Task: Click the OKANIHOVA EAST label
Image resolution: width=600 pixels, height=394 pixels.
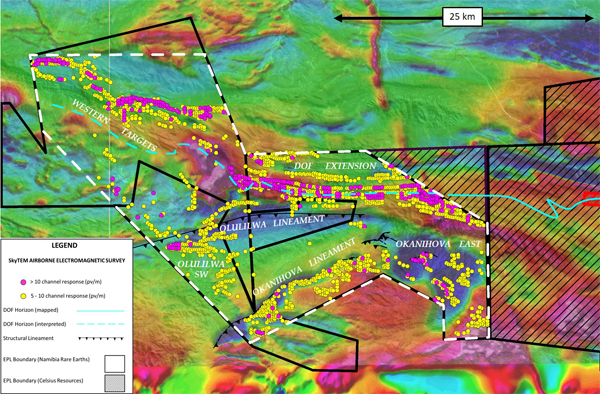Action: 438,244
